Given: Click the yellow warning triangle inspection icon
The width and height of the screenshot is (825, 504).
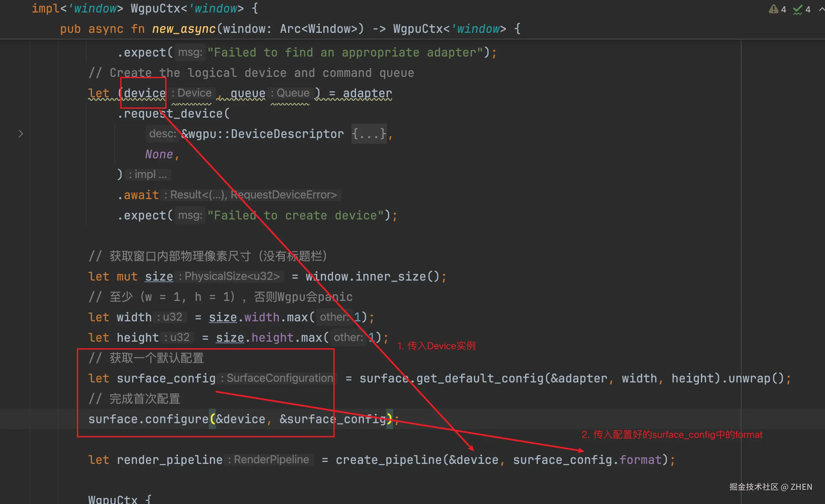Looking at the screenshot, I should [x=773, y=9].
